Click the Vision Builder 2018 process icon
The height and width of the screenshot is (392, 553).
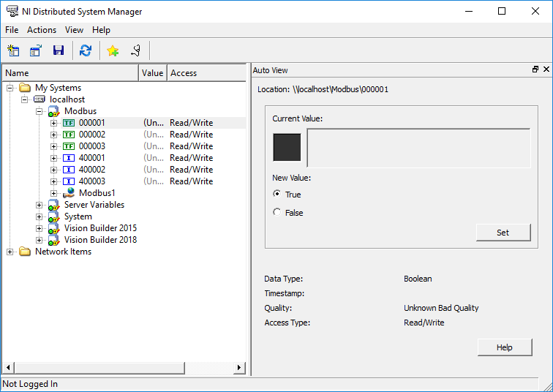[54, 240]
